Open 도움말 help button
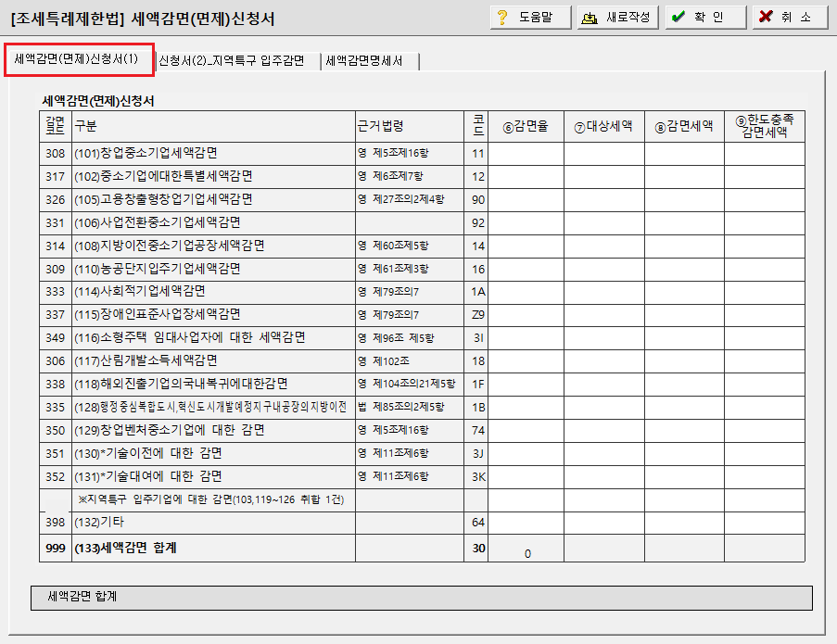The height and width of the screenshot is (644, 837). click(530, 18)
